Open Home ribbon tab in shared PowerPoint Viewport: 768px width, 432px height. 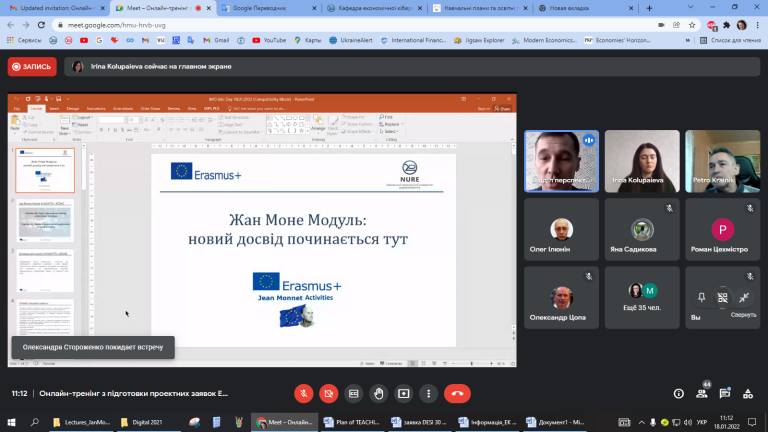click(36, 109)
